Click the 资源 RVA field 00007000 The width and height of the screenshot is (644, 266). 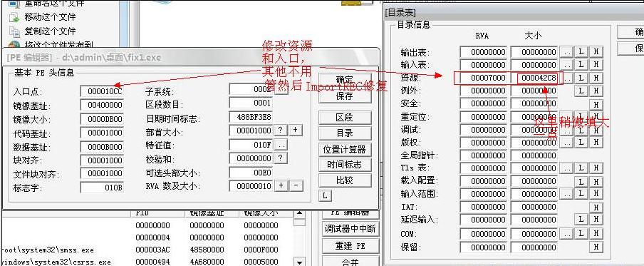click(x=484, y=78)
